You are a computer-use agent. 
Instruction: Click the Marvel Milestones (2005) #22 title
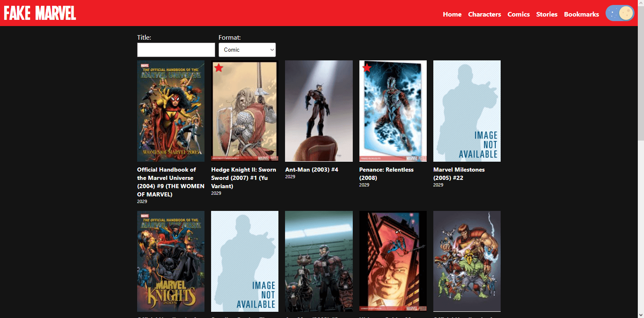[459, 174]
